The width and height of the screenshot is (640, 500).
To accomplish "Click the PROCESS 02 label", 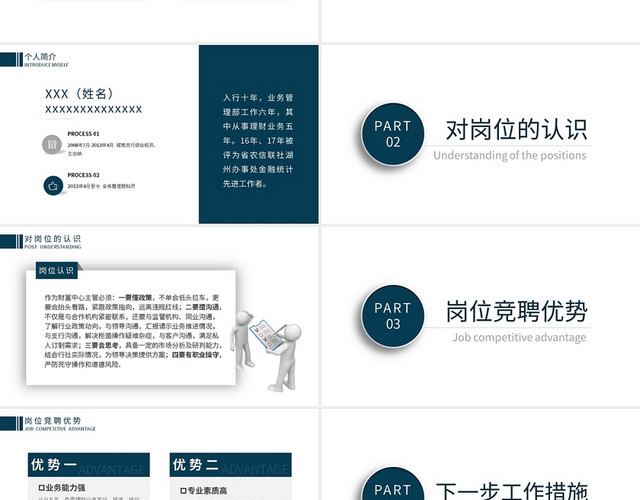I will tap(83, 175).
